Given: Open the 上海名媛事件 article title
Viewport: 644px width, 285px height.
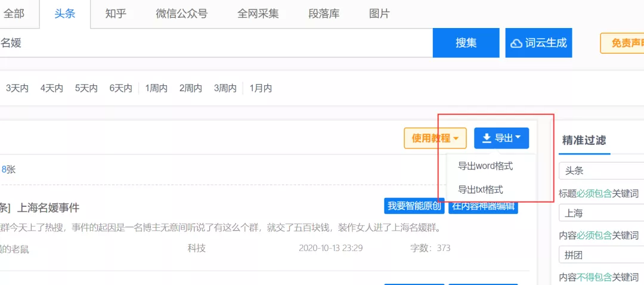Looking at the screenshot, I should (x=48, y=207).
